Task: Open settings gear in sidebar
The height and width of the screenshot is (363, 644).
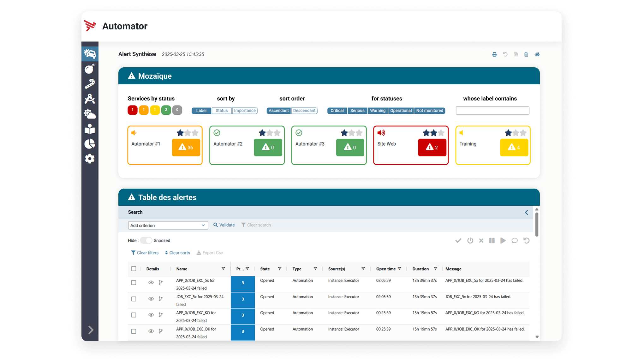Action: tap(90, 159)
